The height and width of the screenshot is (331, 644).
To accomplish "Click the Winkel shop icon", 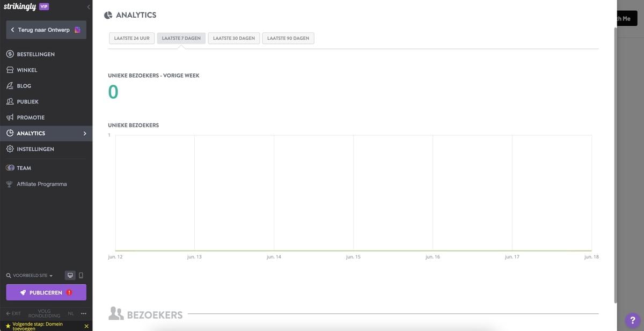I will (10, 70).
